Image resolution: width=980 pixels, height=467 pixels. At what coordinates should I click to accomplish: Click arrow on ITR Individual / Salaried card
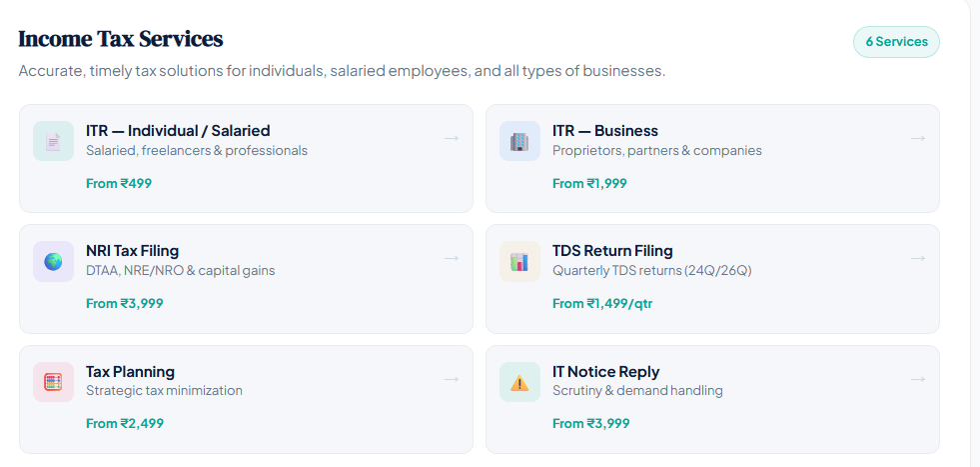(x=452, y=138)
